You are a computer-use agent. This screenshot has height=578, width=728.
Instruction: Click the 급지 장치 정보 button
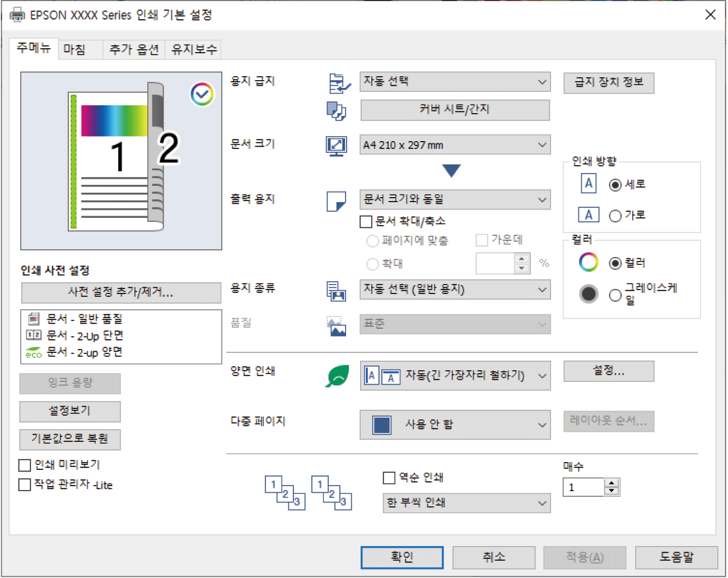coord(608,82)
